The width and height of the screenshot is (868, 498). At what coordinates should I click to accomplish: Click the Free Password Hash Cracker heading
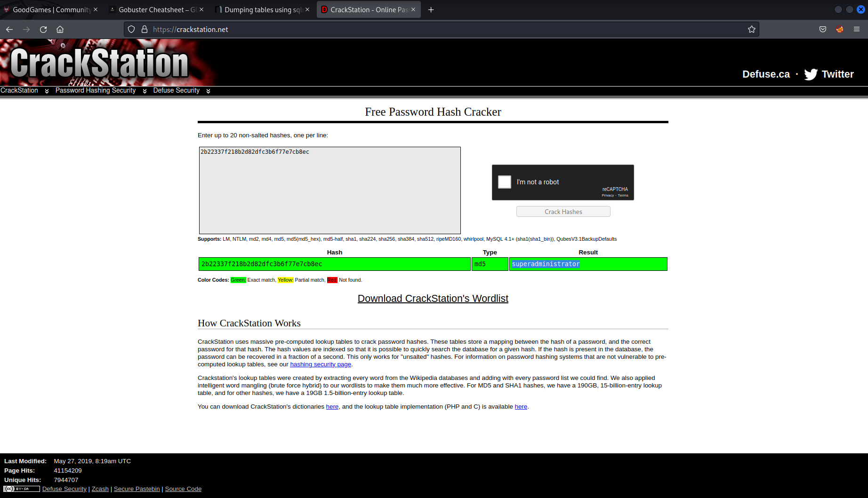tap(433, 112)
